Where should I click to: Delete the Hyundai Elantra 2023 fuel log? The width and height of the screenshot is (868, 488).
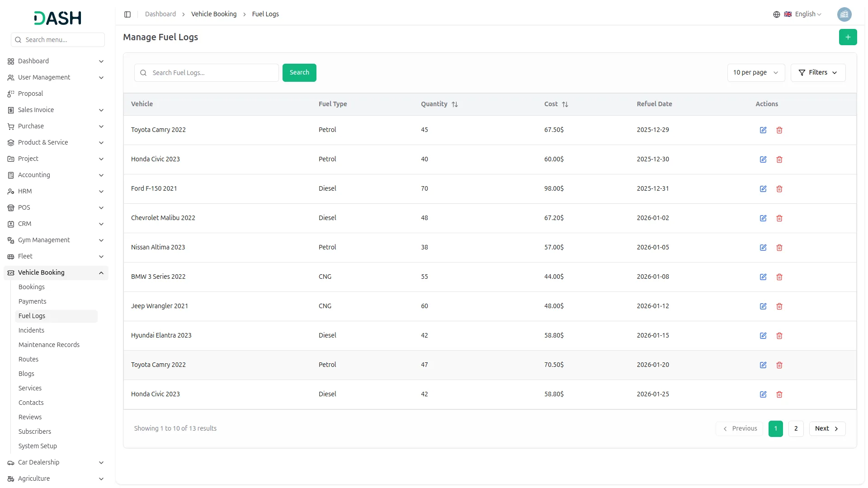tap(779, 336)
